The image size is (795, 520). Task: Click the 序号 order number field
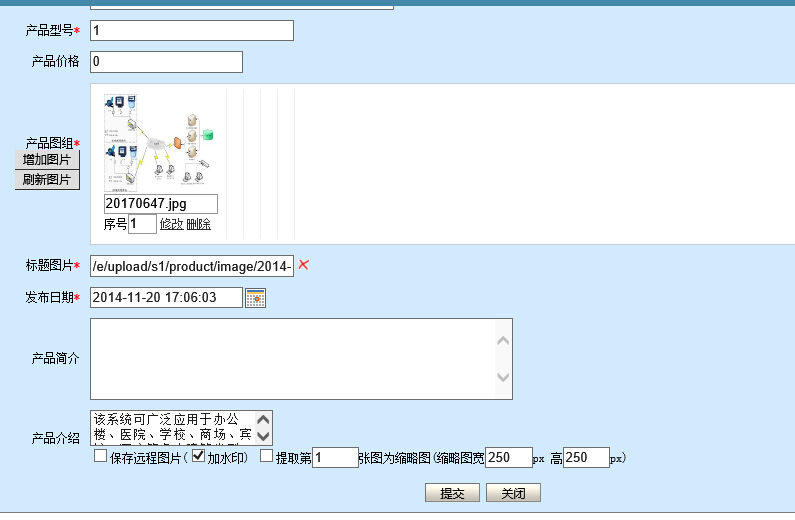pos(142,224)
